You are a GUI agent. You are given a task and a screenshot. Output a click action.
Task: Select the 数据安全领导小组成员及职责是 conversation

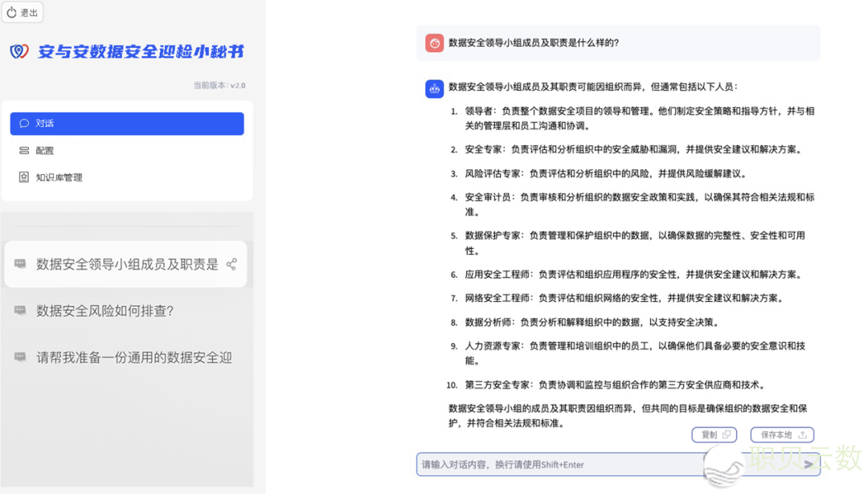pos(126,264)
